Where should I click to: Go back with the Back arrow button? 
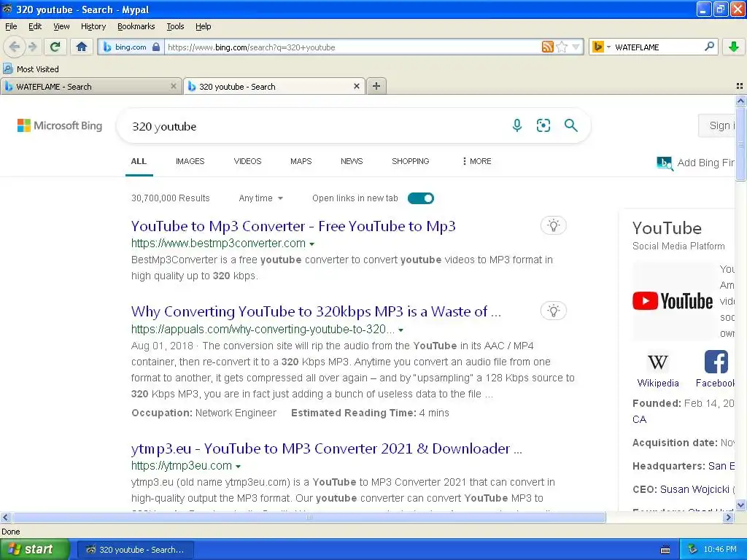15,47
